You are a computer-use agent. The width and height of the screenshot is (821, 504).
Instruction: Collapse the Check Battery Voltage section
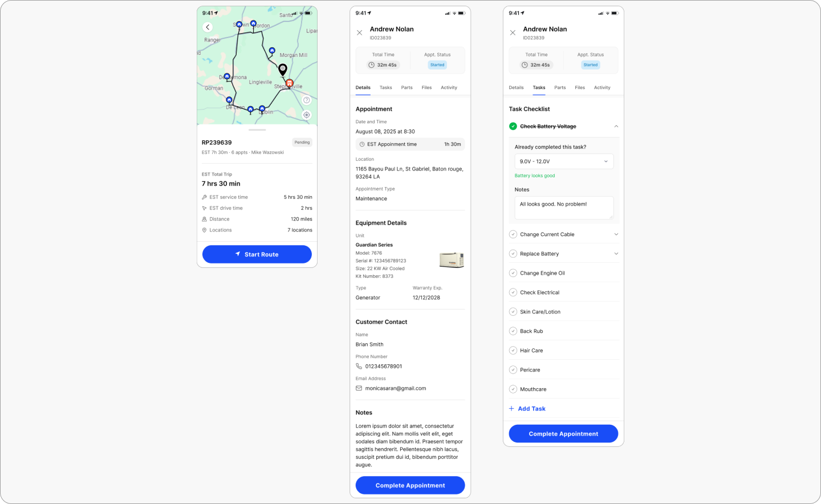[616, 127]
